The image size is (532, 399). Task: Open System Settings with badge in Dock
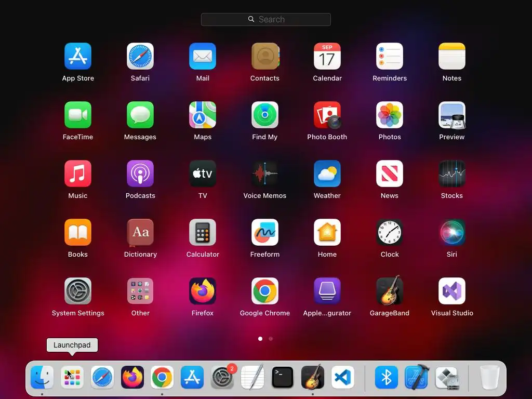[222, 377]
